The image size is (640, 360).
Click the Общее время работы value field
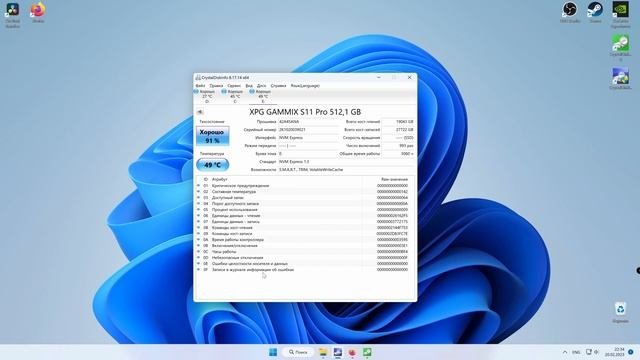click(x=398, y=154)
